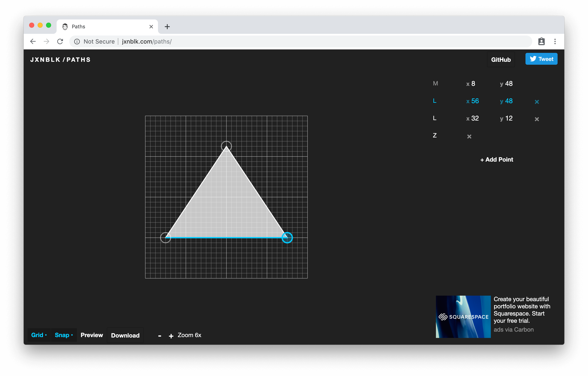Reload the page with the refresh icon

[x=60, y=41]
